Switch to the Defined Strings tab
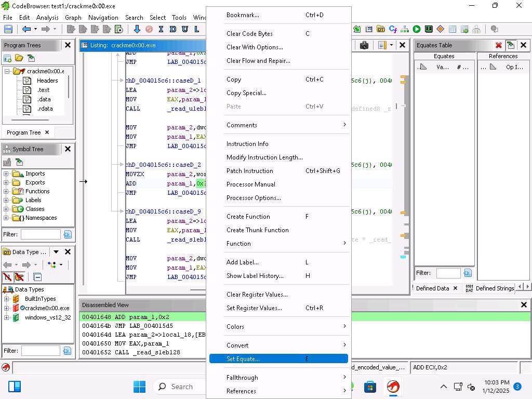The width and height of the screenshot is (532, 399). click(494, 288)
